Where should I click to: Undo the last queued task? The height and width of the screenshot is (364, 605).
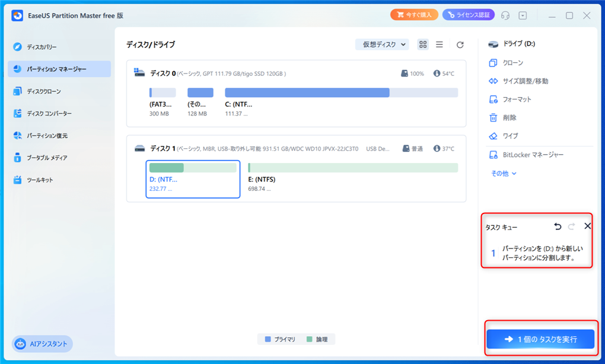tap(558, 226)
